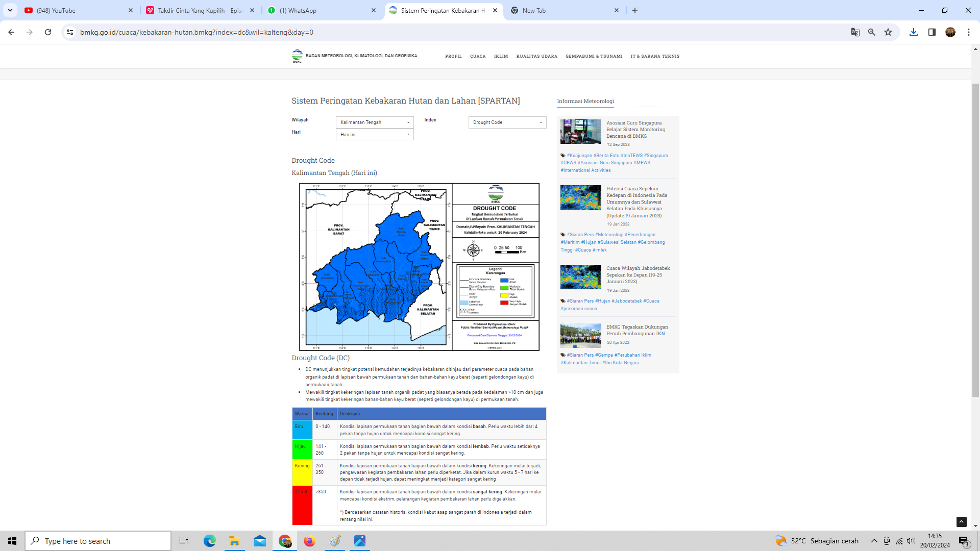Switch to the Takdir Cinta Yang Kupilih tab
The image size is (980, 551).
click(x=200, y=10)
